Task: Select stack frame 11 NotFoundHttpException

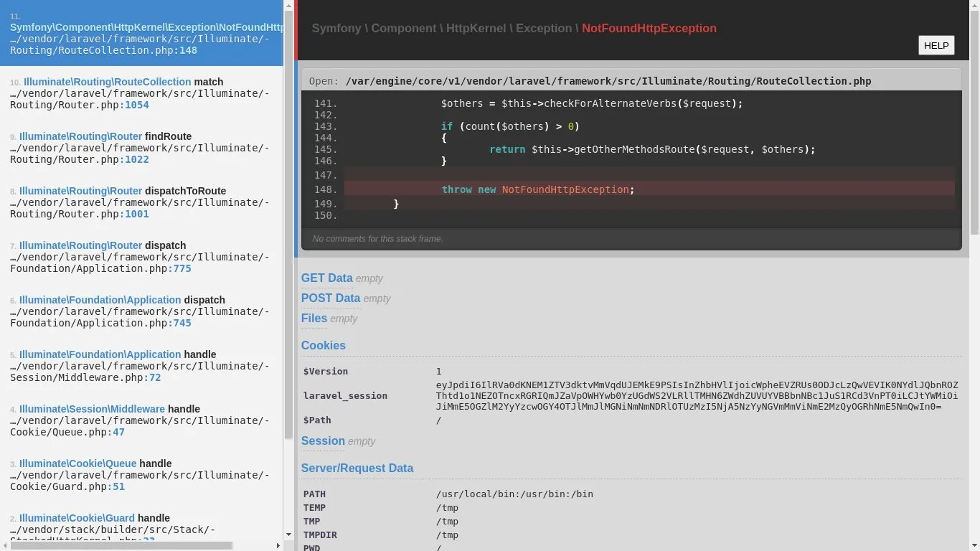Action: pyautogui.click(x=141, y=33)
